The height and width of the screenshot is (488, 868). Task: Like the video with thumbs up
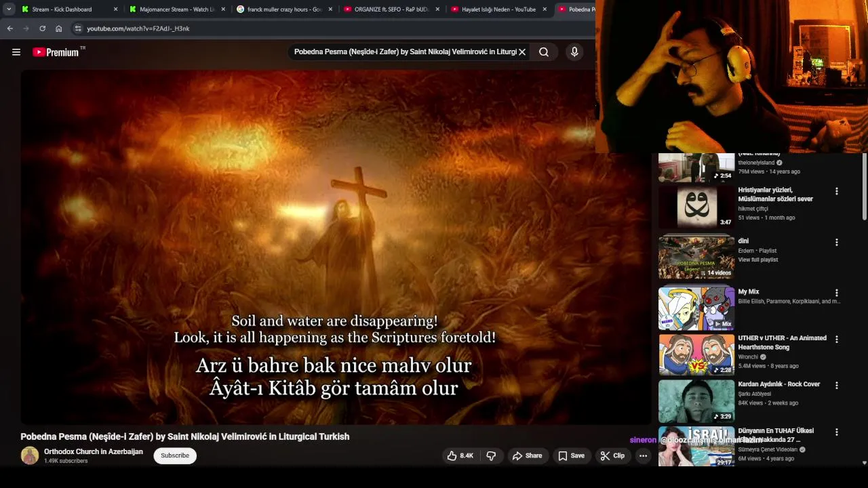click(460, 455)
